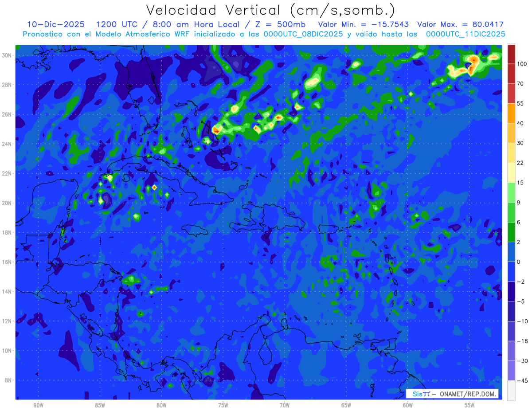Select the swatch between -5 and -10

pyautogui.click(x=511, y=311)
